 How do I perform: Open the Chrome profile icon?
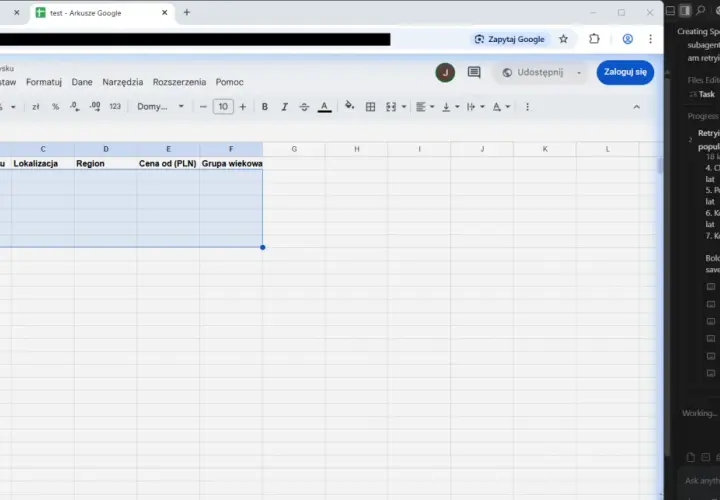[x=627, y=39]
